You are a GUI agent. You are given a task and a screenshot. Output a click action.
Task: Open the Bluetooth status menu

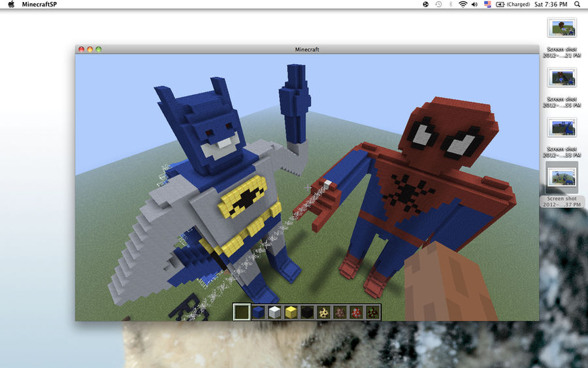click(x=451, y=5)
